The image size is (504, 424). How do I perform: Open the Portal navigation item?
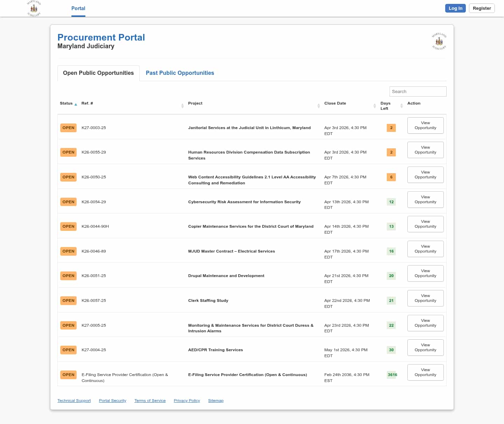pyautogui.click(x=78, y=8)
